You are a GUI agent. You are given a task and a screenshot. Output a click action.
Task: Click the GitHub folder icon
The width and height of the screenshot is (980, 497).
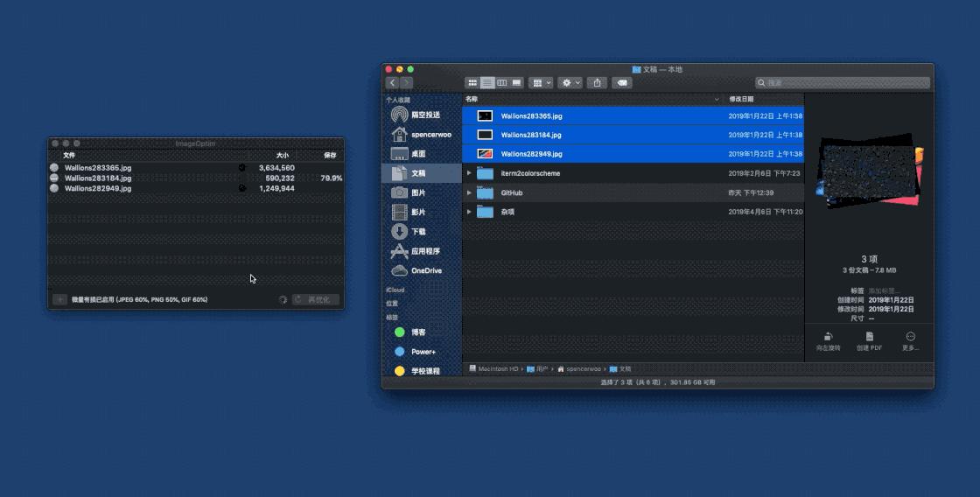click(x=485, y=192)
